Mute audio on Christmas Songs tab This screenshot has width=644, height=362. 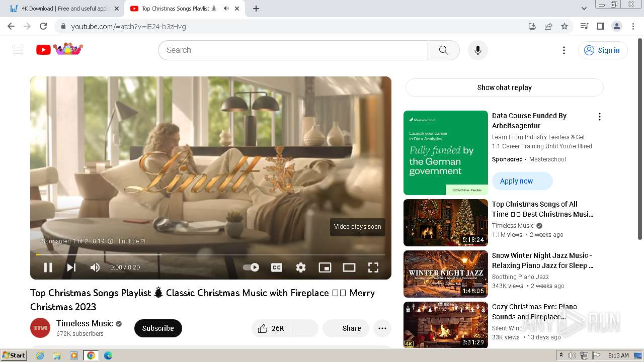coord(226,9)
